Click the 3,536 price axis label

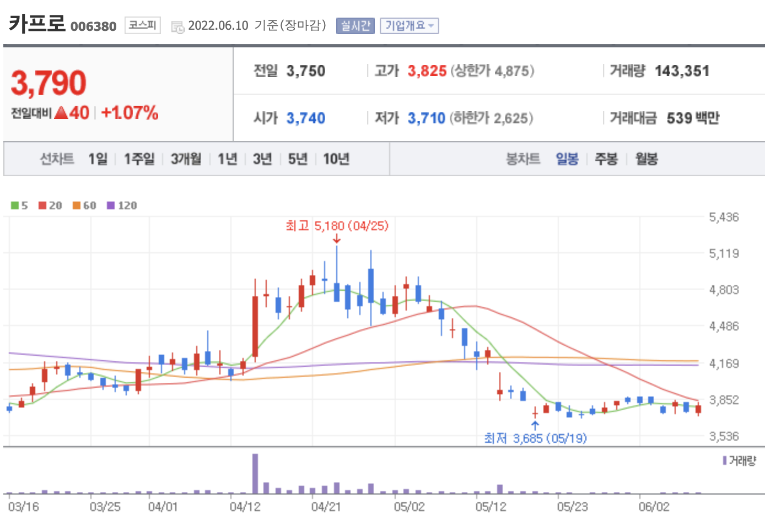724,436
